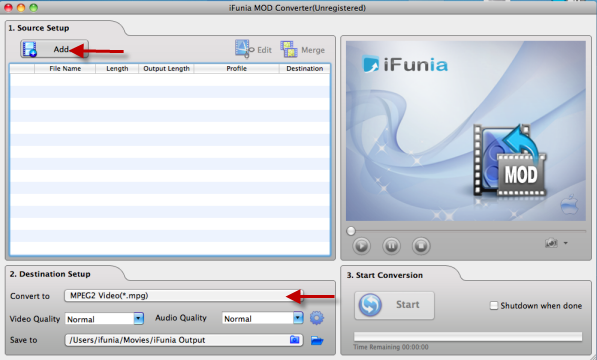Expand the snapshot options arrow
This screenshot has height=360, width=597.
pyautogui.click(x=565, y=243)
